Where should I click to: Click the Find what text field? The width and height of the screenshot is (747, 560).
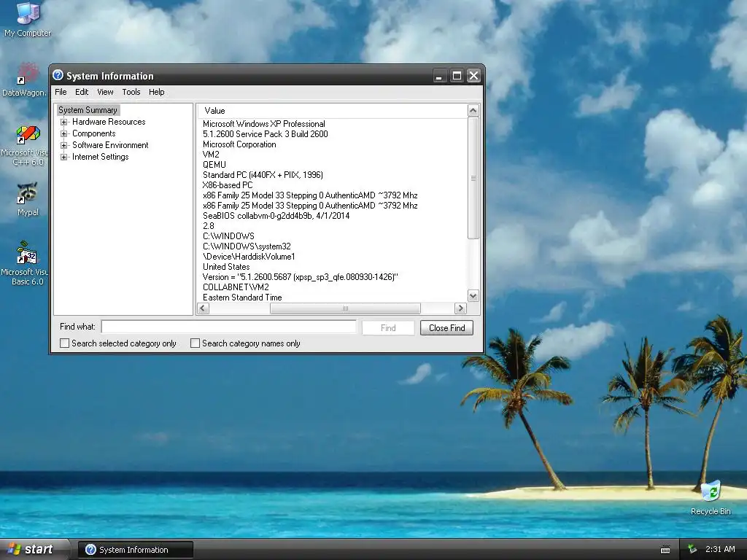(228, 327)
